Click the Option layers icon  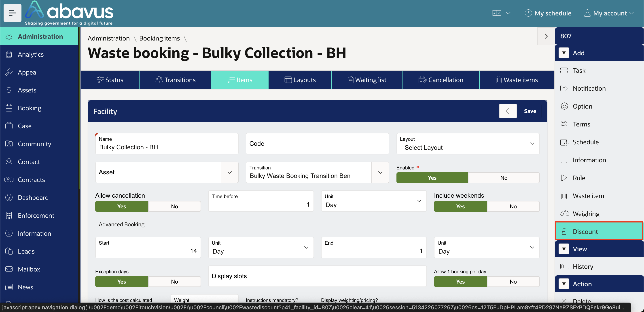pos(564,106)
